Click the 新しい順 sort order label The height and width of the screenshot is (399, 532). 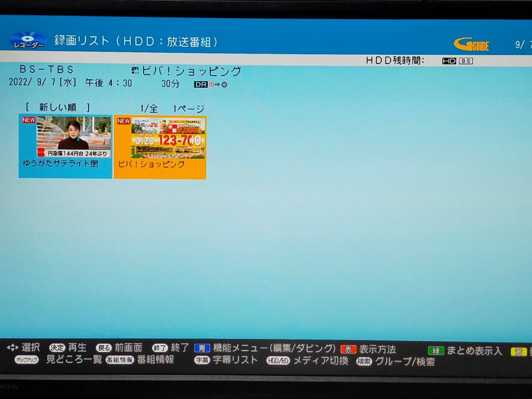pos(58,107)
